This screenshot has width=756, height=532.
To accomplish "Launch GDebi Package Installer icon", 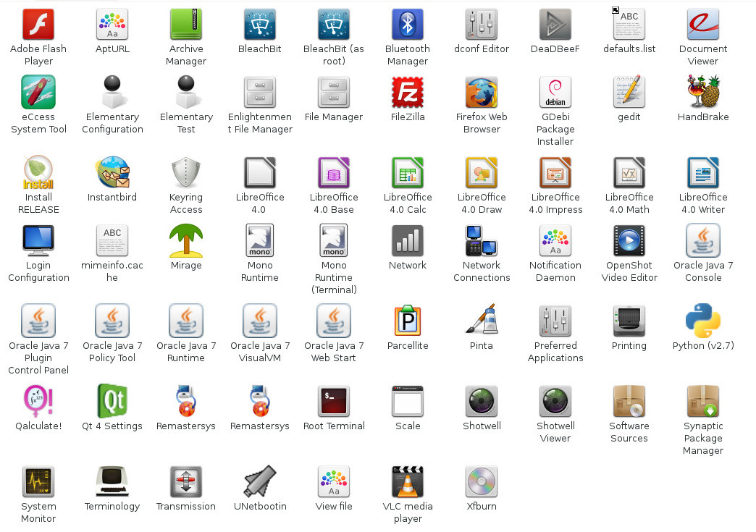I will pyautogui.click(x=555, y=92).
